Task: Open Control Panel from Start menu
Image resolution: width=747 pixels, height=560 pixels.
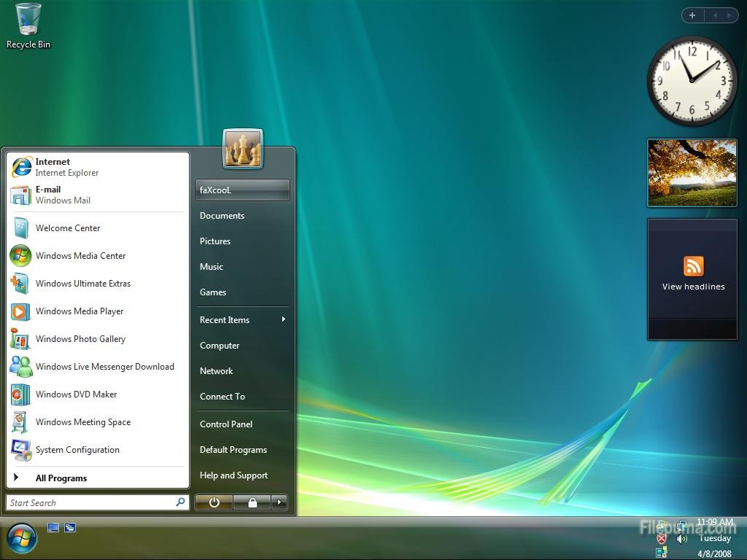Action: click(x=226, y=424)
